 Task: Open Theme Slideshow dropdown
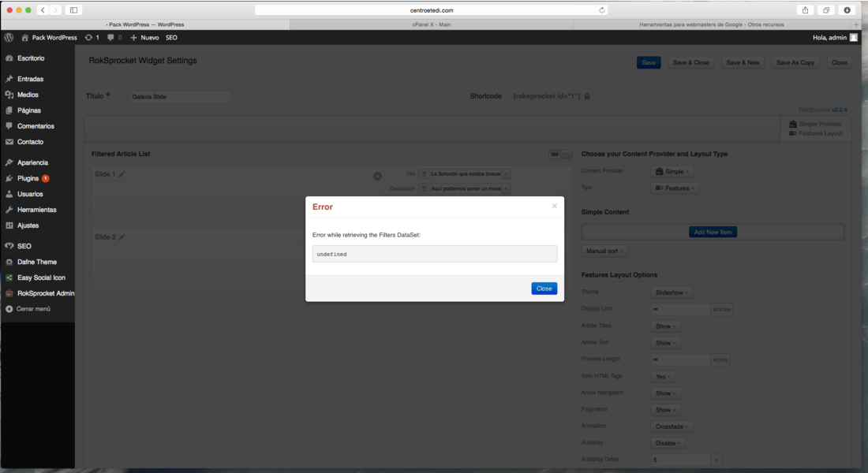pyautogui.click(x=672, y=292)
